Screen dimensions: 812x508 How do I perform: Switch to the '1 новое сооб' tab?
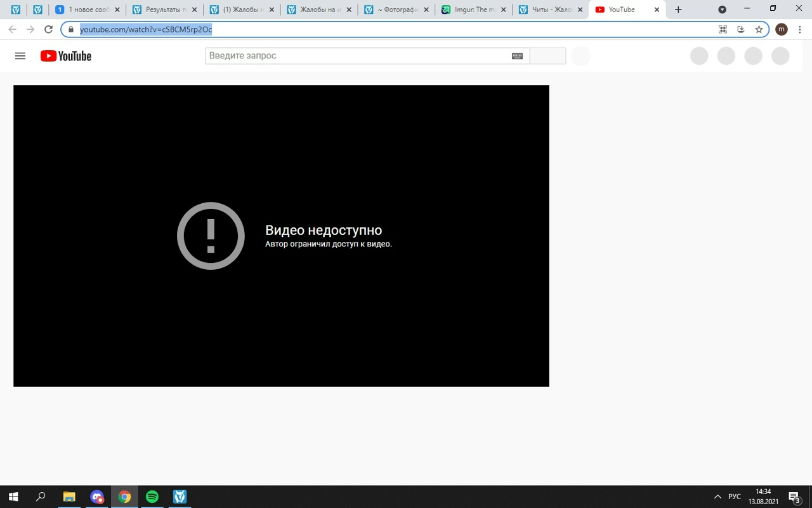88,10
